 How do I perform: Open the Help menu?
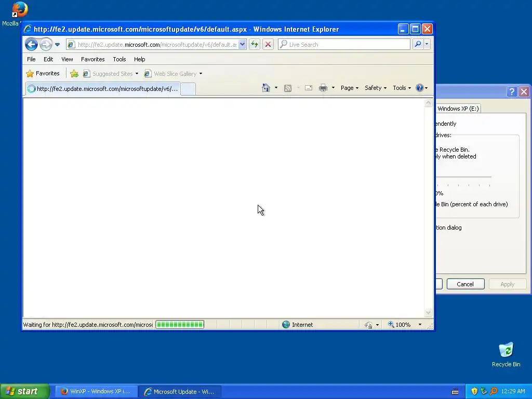(139, 59)
